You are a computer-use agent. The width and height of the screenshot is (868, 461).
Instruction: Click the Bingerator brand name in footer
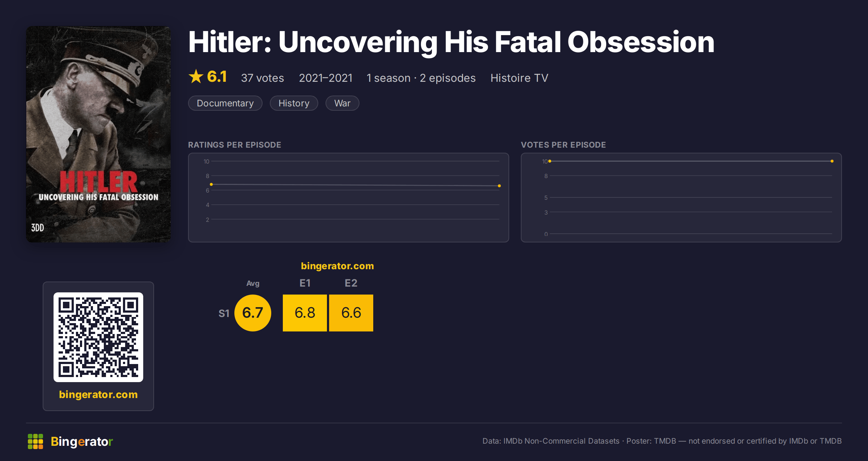tap(82, 441)
